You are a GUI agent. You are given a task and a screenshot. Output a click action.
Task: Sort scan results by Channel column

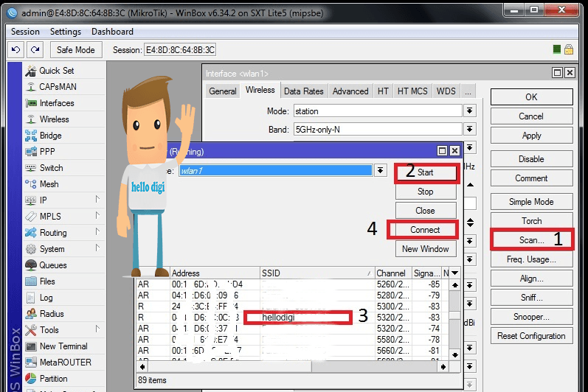coord(393,273)
